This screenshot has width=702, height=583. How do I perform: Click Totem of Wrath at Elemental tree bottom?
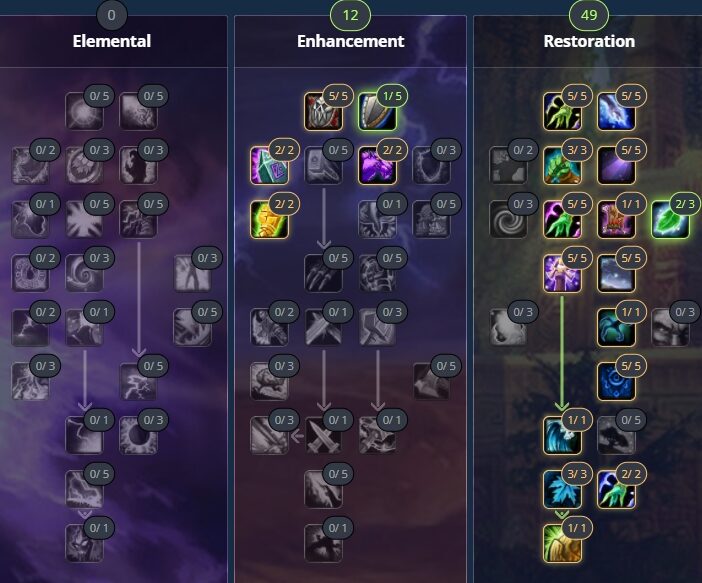[84, 544]
